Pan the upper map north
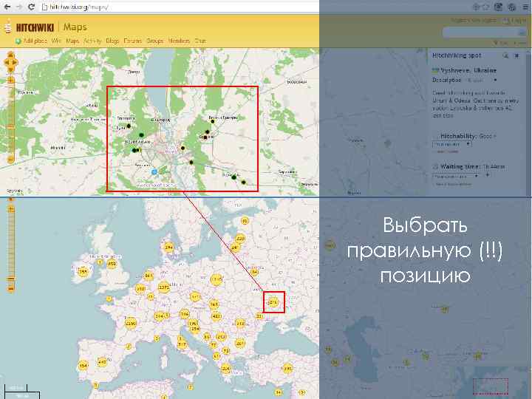The width and height of the screenshot is (532, 399). tap(10, 55)
